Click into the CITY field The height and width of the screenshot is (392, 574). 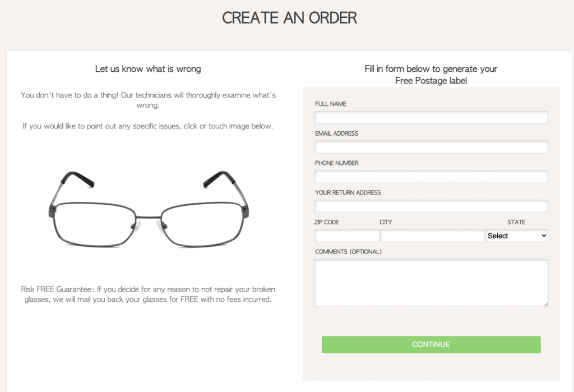click(432, 236)
